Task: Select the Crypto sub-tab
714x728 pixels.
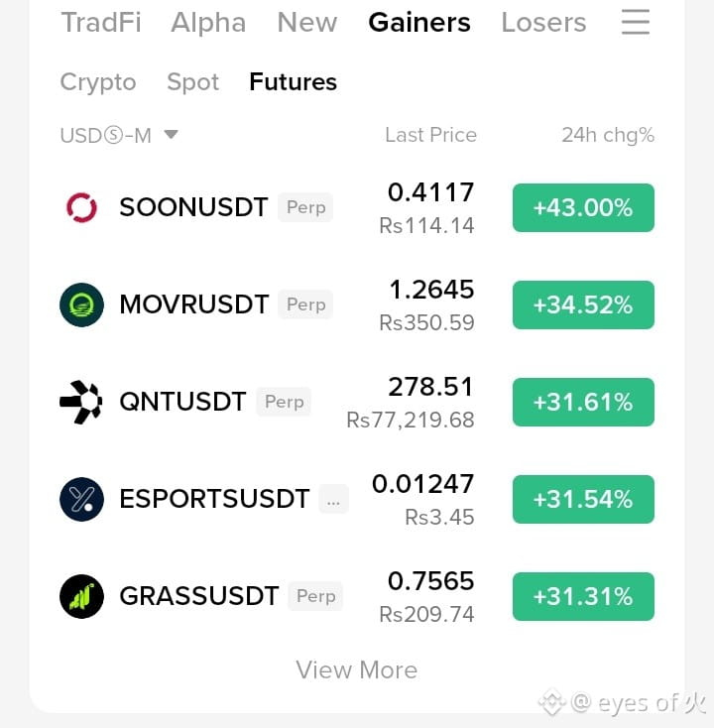Action: click(98, 82)
